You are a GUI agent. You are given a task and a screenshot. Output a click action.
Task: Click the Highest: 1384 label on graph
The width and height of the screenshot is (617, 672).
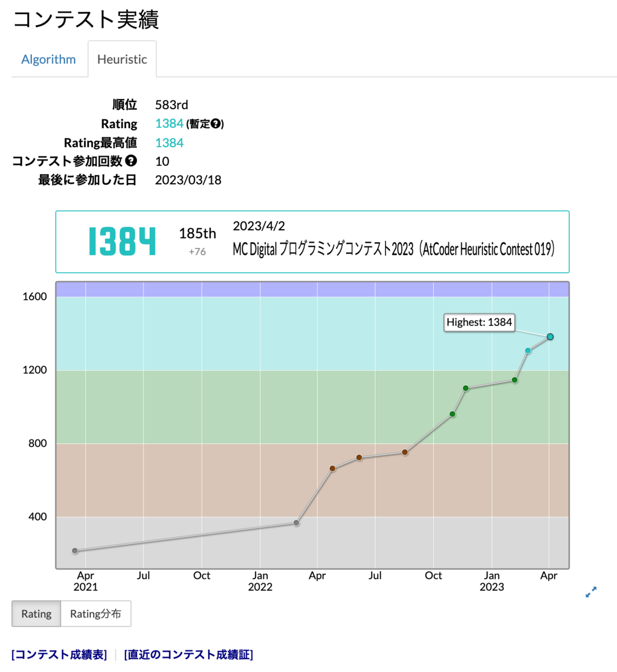(x=479, y=322)
